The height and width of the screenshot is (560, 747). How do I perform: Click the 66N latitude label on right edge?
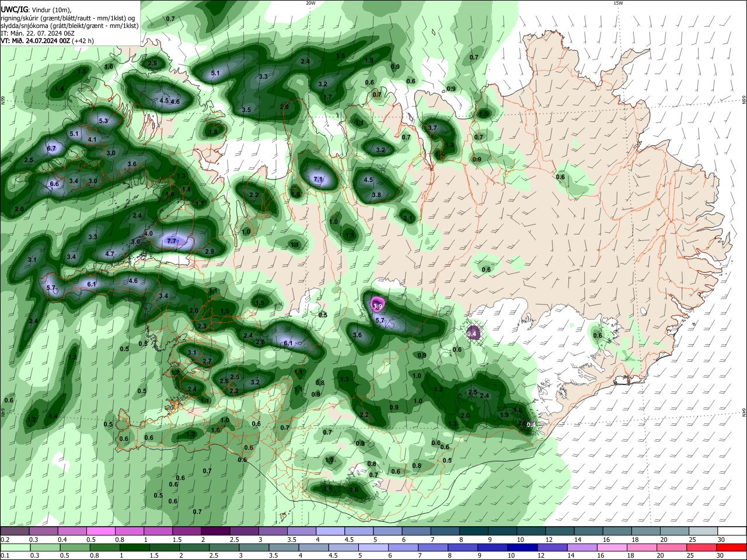point(744,101)
